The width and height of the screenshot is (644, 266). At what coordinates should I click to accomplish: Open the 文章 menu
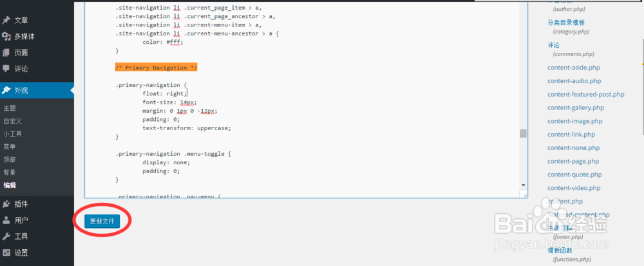pos(21,20)
